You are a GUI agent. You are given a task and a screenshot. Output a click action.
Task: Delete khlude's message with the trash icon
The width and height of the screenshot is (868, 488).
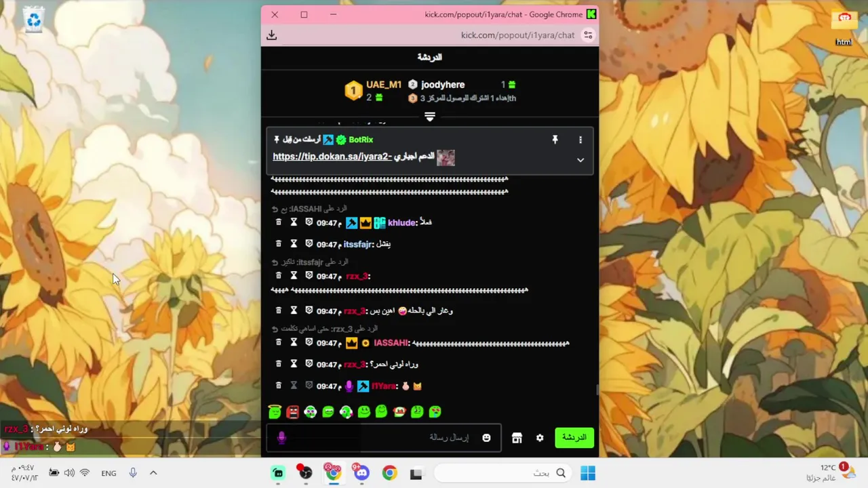278,222
